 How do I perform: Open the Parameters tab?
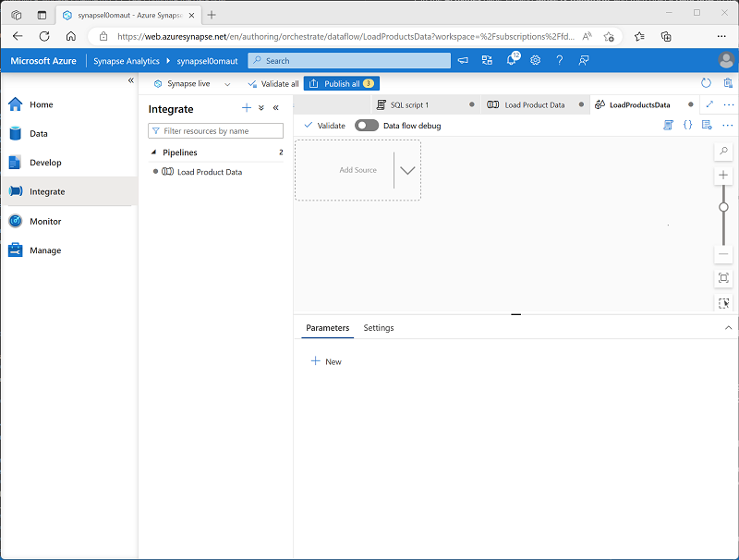tap(328, 328)
